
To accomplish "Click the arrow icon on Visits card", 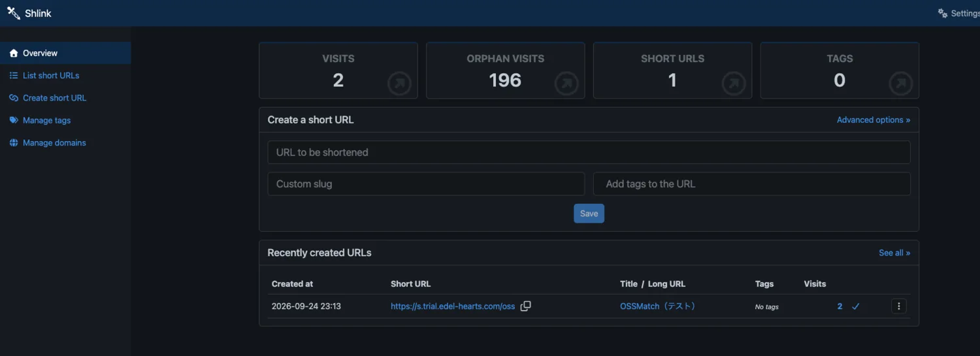I will pyautogui.click(x=399, y=84).
